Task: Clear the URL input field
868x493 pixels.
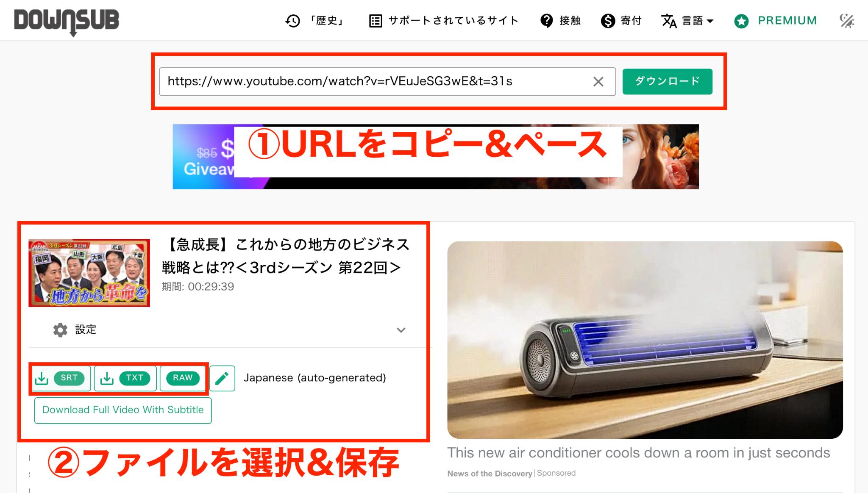Action: 598,81
